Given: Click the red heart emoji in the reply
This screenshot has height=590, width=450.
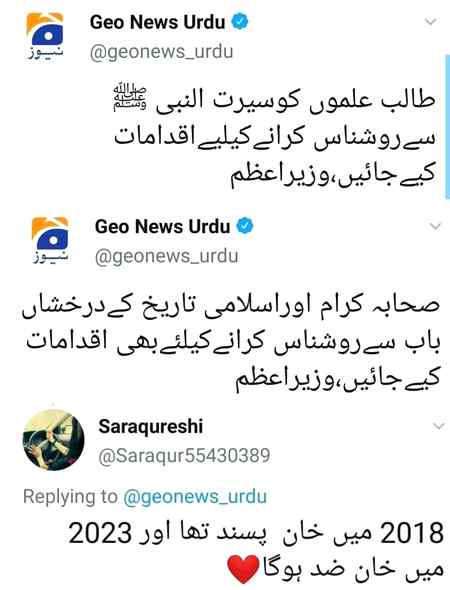Looking at the screenshot, I should point(243,569).
